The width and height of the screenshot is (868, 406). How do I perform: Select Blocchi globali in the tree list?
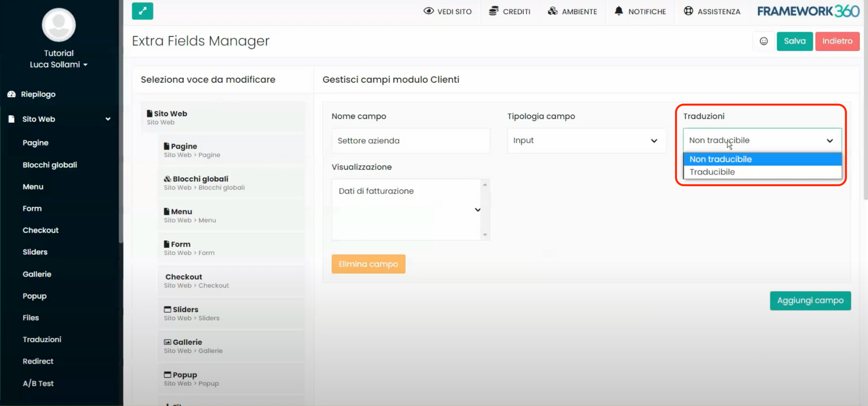tap(200, 179)
